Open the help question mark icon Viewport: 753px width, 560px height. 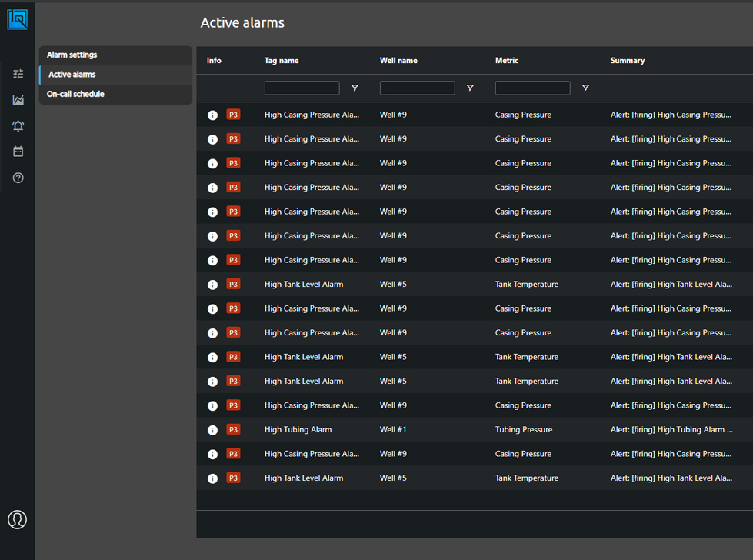coord(18,178)
